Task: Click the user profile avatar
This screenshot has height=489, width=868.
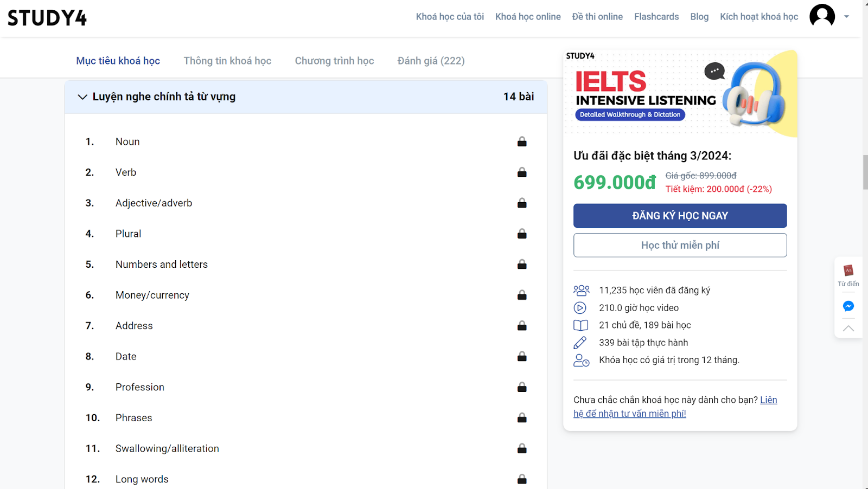Action: coord(822,16)
